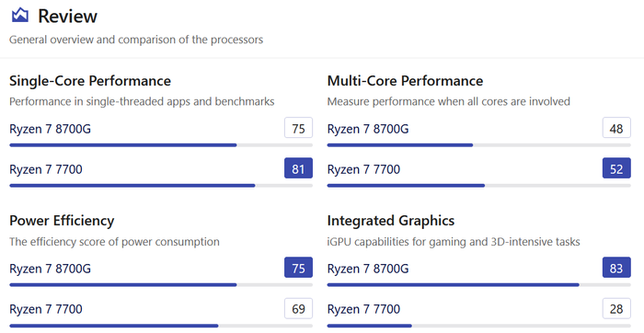Click Ryzen 7 8700G Single-Core progress bar
The width and height of the screenshot is (644, 333).
click(x=161, y=145)
